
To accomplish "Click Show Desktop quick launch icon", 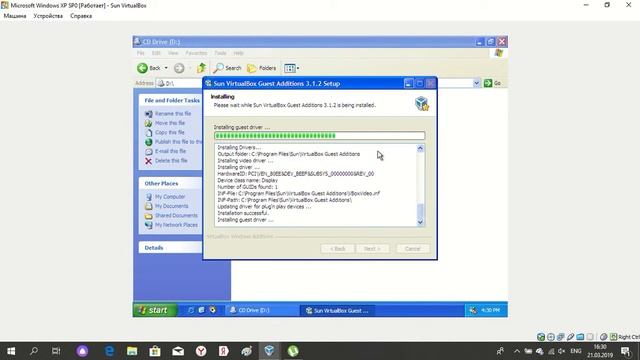I will click(x=202, y=310).
